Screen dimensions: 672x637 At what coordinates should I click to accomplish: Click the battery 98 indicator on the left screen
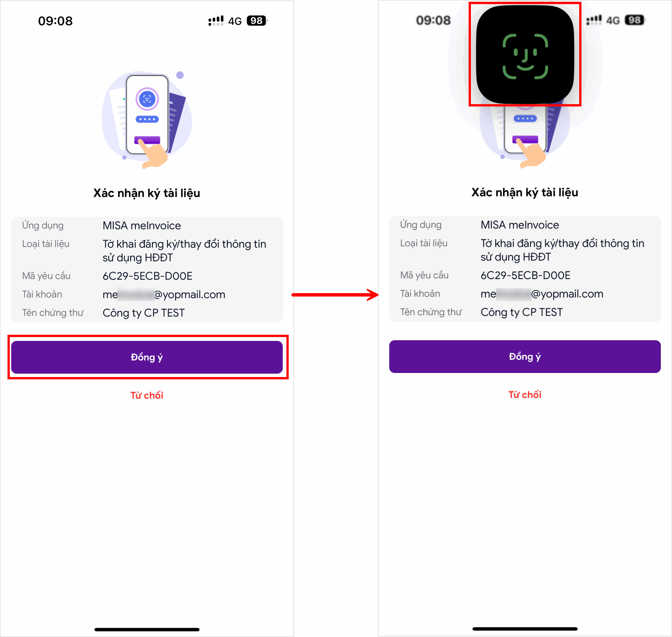pyautogui.click(x=257, y=21)
